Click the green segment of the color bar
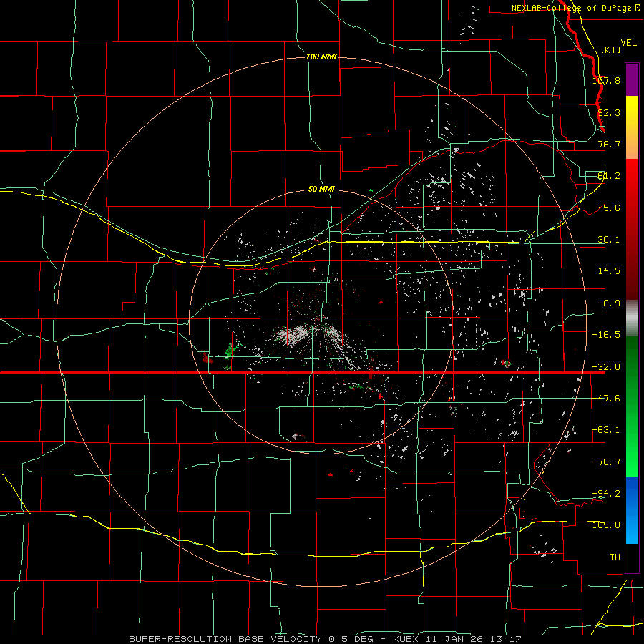This screenshot has width=644, height=644. coord(632,406)
